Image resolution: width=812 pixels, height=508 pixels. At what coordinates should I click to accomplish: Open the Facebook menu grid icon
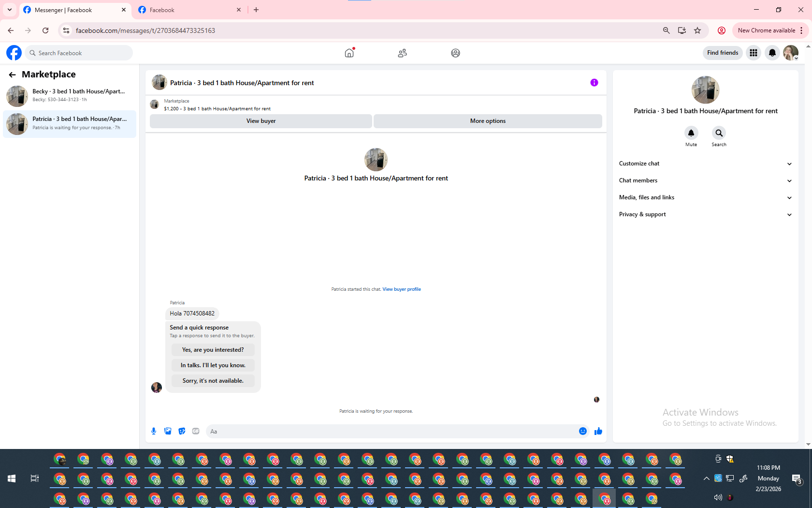754,53
